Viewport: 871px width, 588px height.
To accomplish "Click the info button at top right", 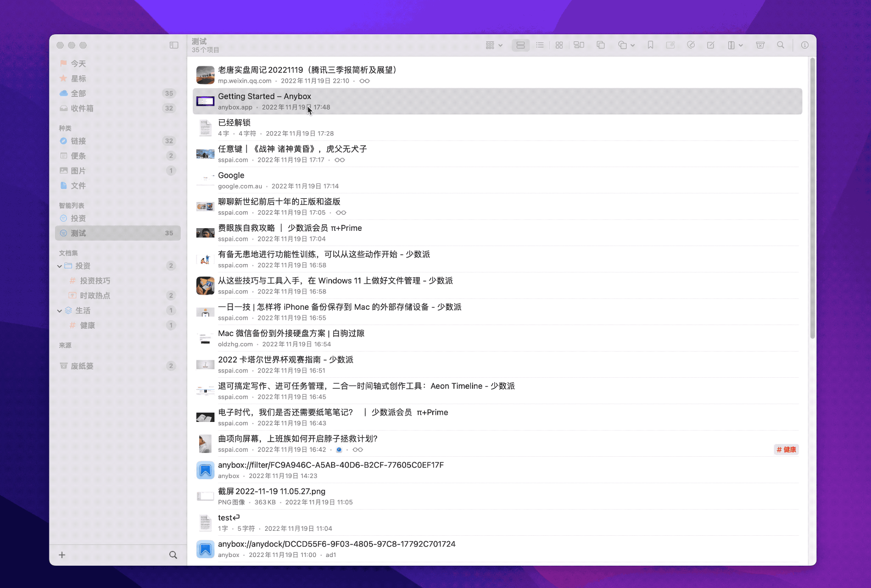I will 805,45.
